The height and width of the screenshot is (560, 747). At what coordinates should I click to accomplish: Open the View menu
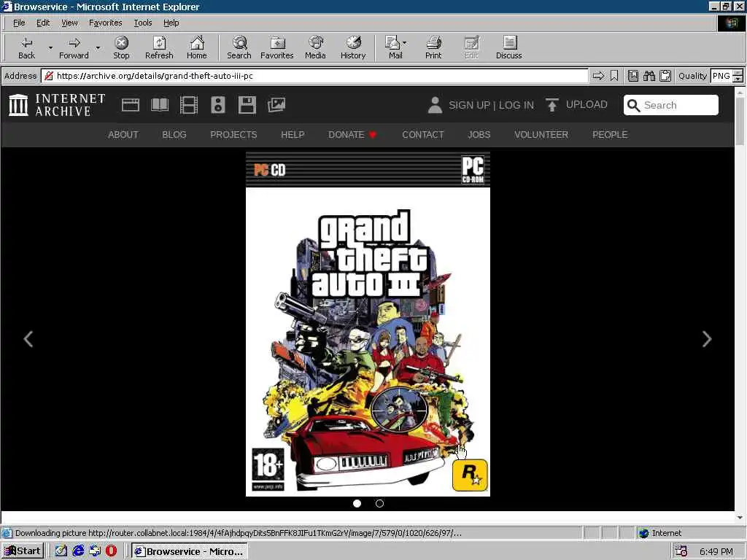pyautogui.click(x=69, y=23)
